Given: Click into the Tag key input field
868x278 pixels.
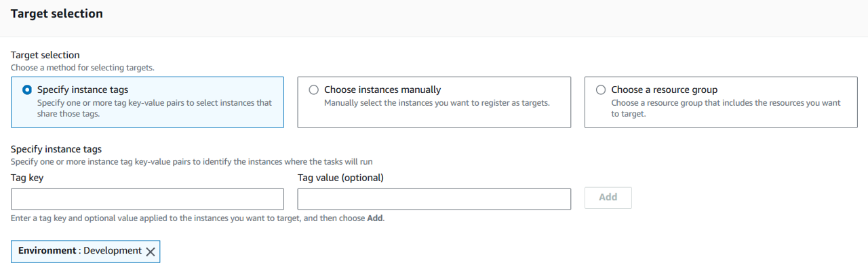Looking at the screenshot, I should click(x=147, y=199).
